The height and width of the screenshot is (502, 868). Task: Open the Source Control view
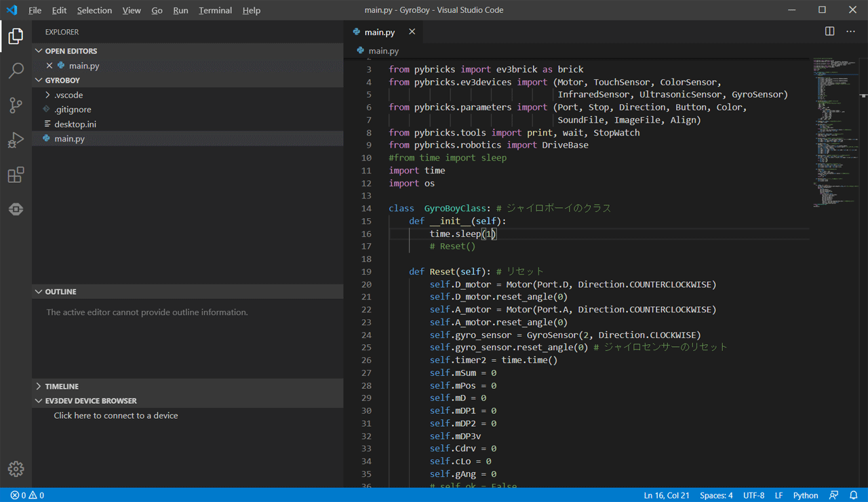click(16, 106)
